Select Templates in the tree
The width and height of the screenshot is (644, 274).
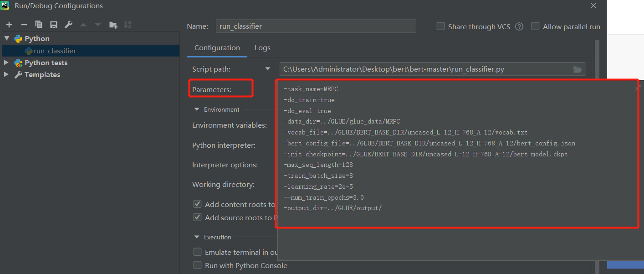tap(42, 74)
